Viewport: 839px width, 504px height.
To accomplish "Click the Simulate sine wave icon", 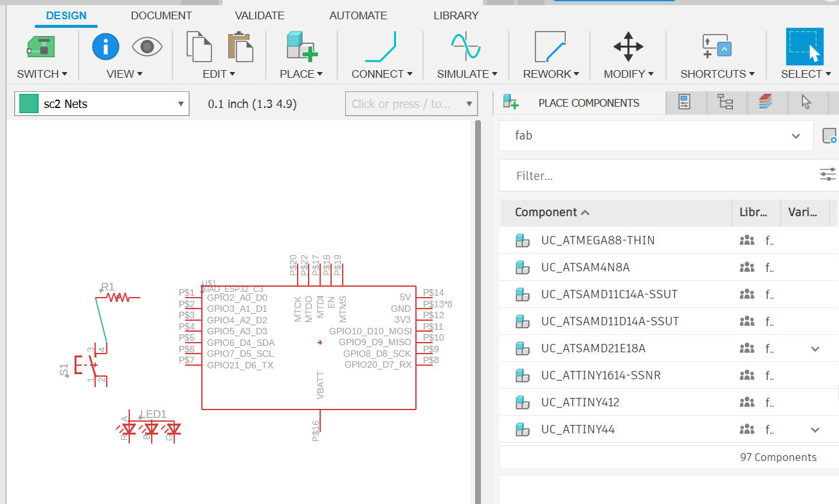I will pos(465,47).
